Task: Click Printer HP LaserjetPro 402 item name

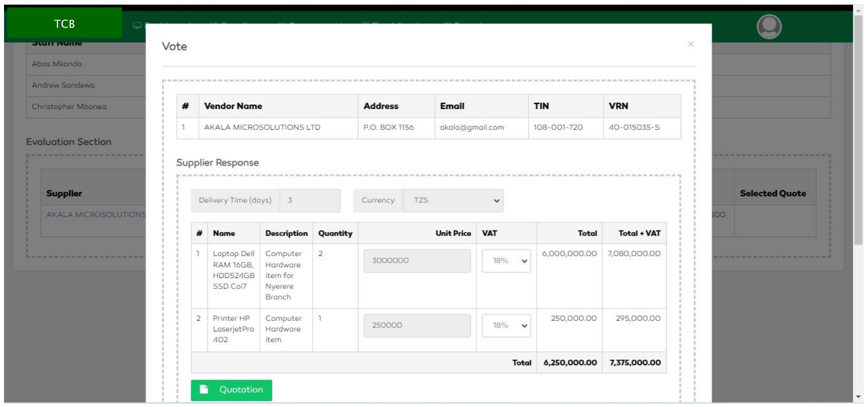Action: tap(233, 329)
